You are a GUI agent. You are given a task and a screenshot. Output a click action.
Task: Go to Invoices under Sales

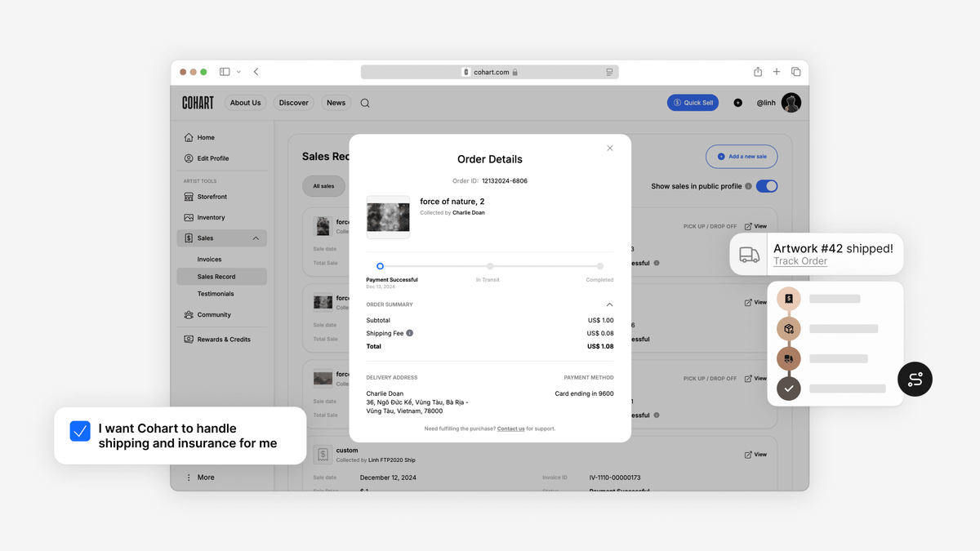click(x=209, y=259)
